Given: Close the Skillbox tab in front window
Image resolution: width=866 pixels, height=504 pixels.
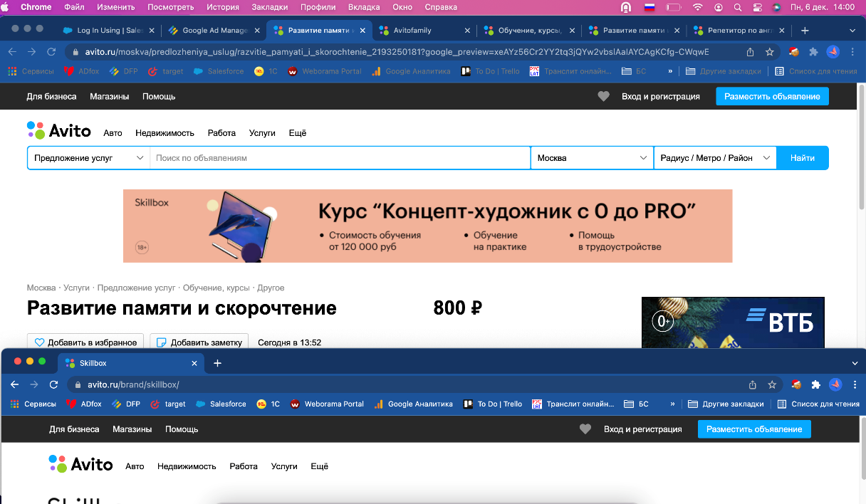Looking at the screenshot, I should pyautogui.click(x=194, y=363).
